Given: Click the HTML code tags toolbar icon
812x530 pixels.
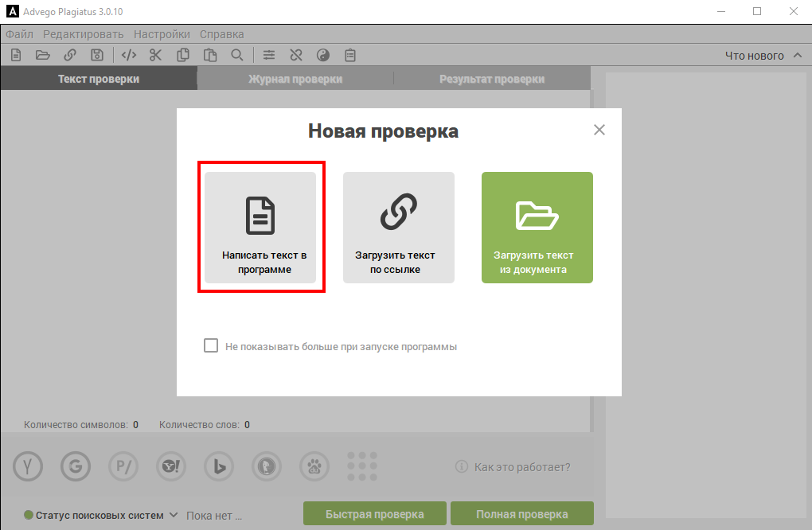Looking at the screenshot, I should click(x=128, y=55).
